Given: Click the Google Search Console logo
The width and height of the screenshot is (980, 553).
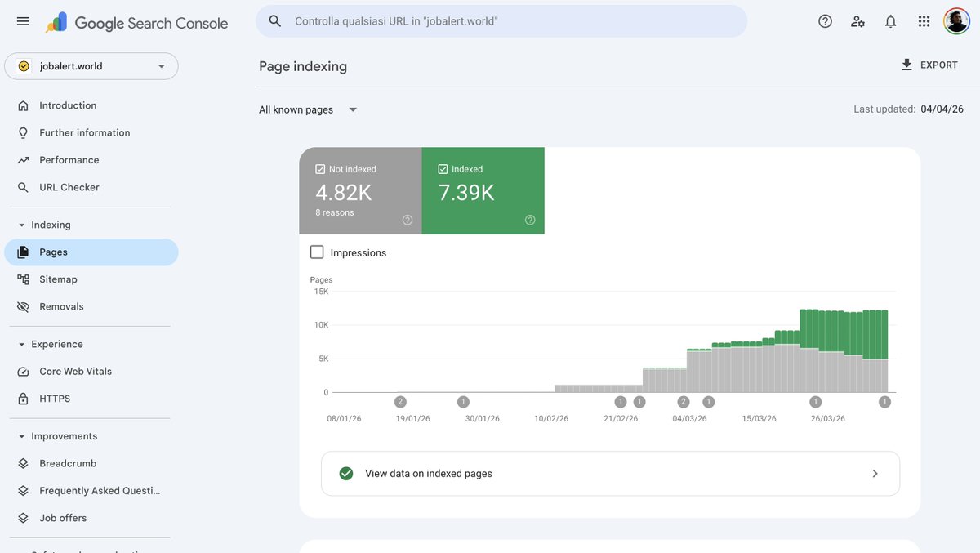Looking at the screenshot, I should click(x=137, y=23).
